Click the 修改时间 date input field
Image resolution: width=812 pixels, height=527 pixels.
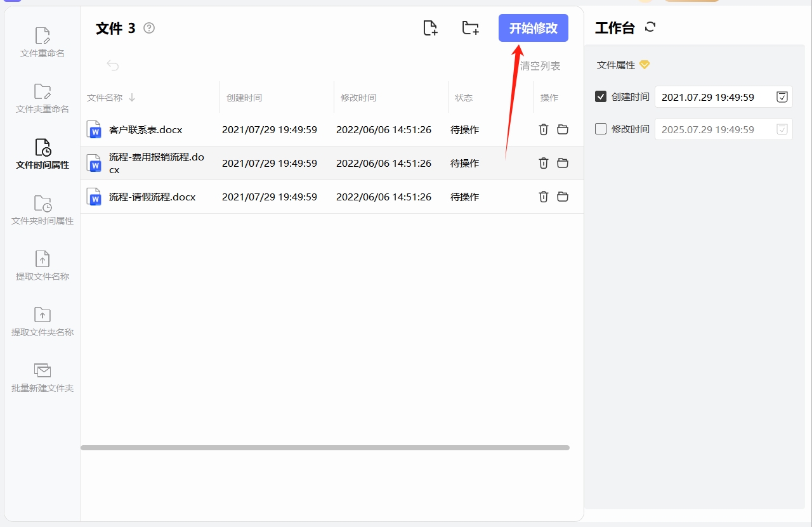[x=724, y=129]
